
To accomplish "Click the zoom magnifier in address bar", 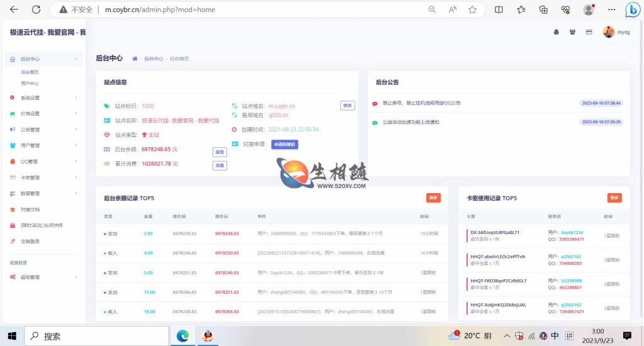I will pos(432,9).
